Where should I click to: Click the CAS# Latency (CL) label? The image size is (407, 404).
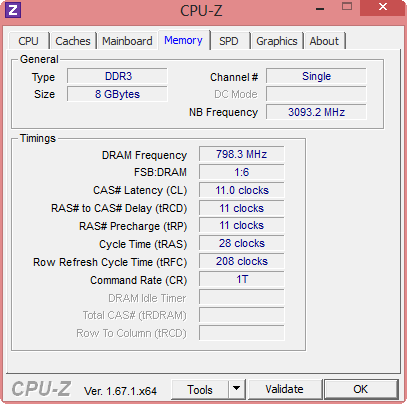140,190
